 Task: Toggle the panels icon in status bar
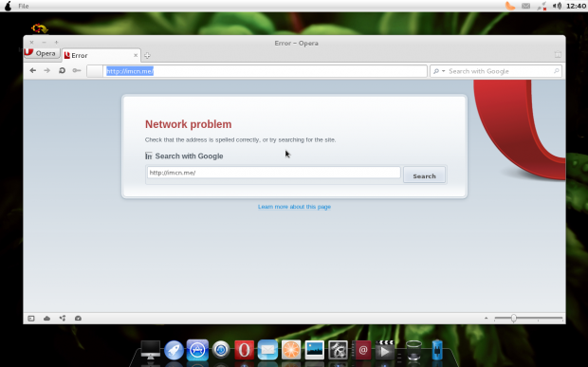click(31, 319)
